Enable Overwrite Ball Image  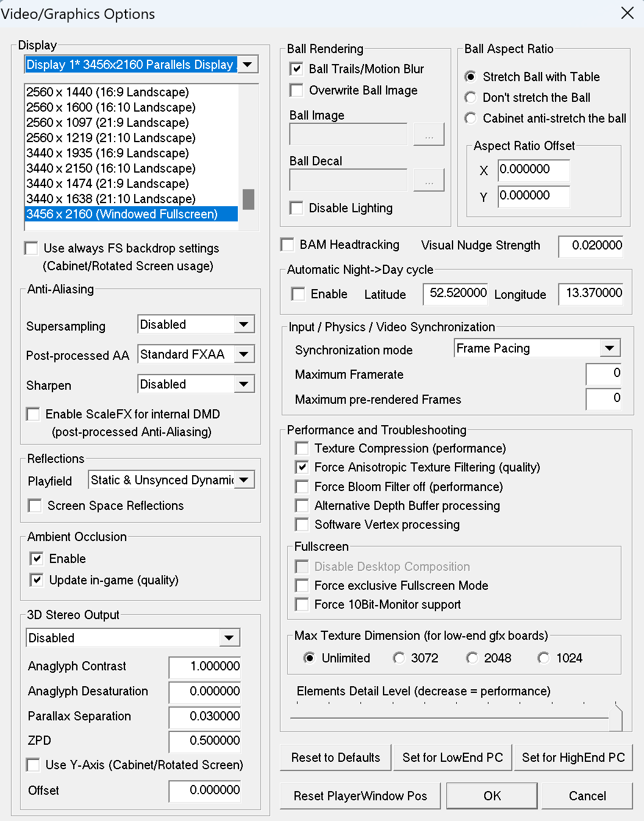coord(296,90)
